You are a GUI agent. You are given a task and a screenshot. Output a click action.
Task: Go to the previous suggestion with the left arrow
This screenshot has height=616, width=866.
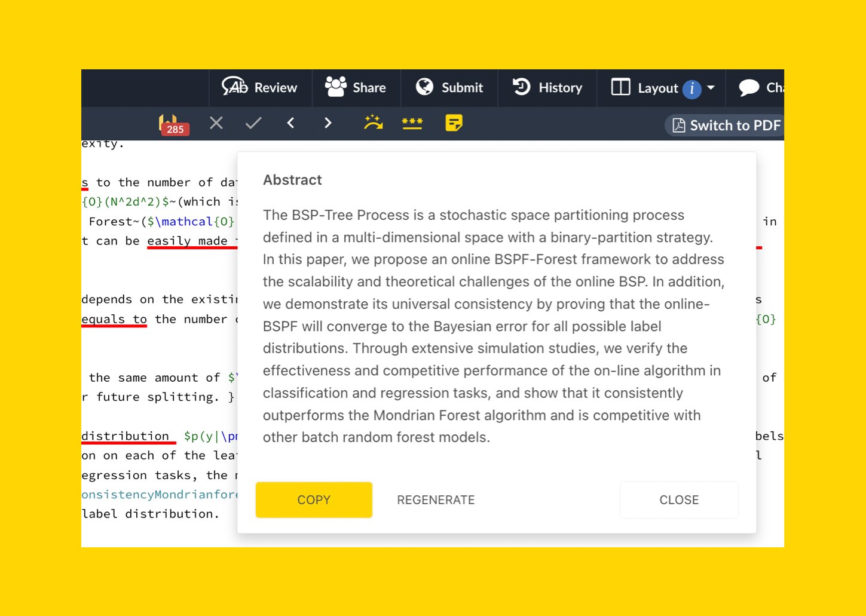pos(290,123)
